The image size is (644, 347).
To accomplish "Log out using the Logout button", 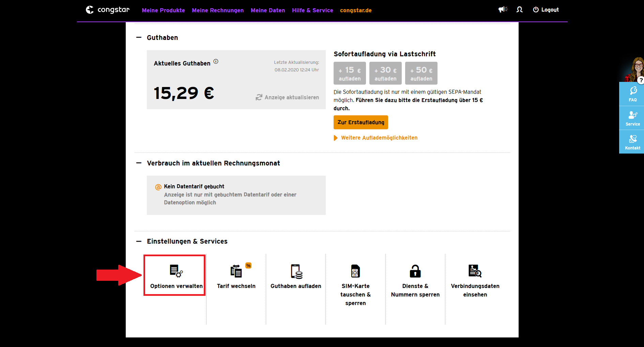I will point(546,10).
